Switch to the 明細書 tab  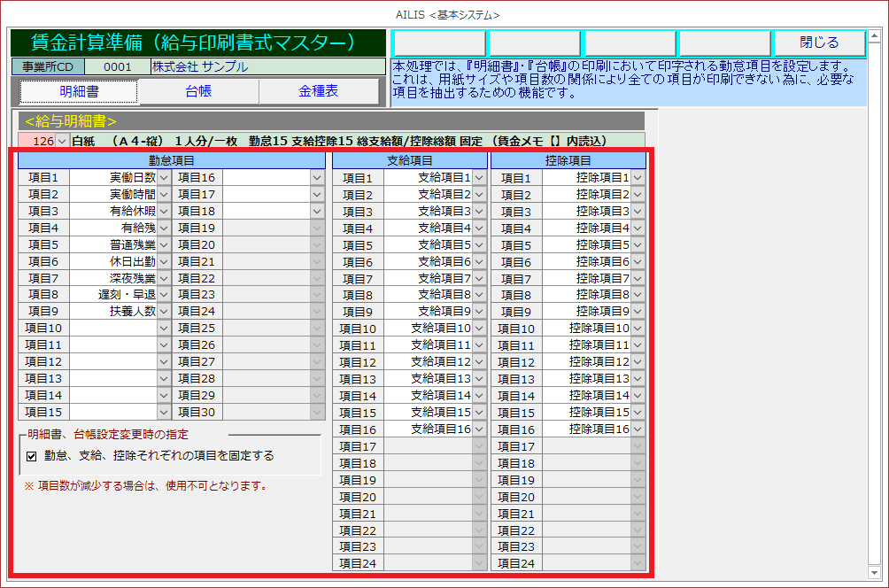[79, 91]
